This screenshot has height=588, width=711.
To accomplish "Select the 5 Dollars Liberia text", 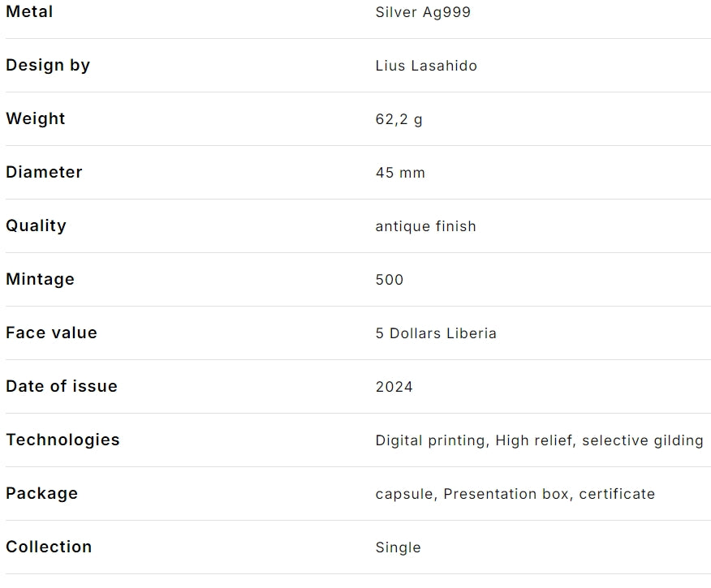I will click(436, 334).
